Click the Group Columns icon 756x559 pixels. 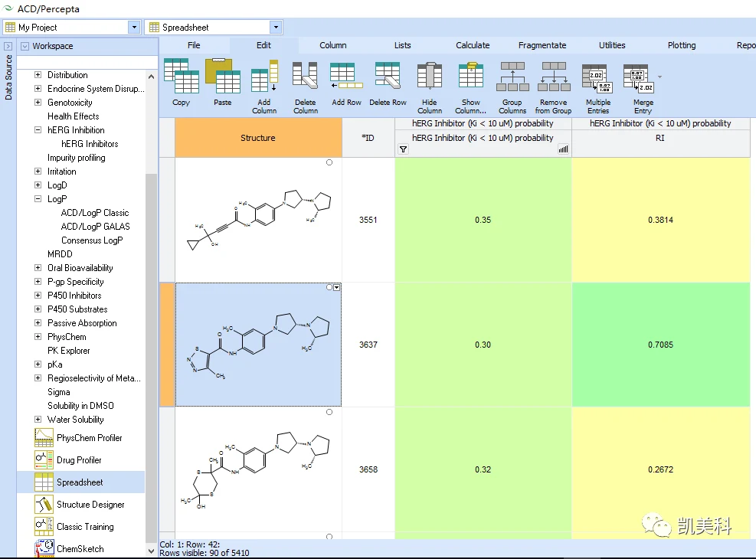[x=512, y=76]
